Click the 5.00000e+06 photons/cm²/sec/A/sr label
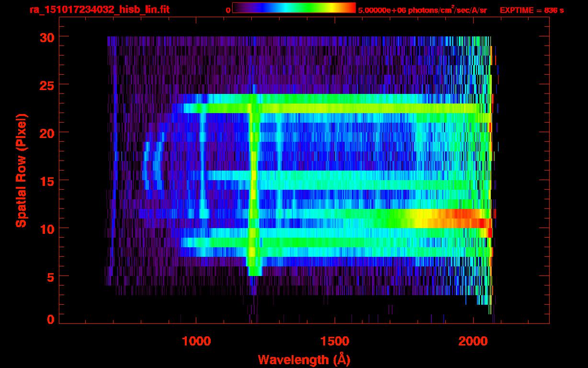 [x=422, y=10]
